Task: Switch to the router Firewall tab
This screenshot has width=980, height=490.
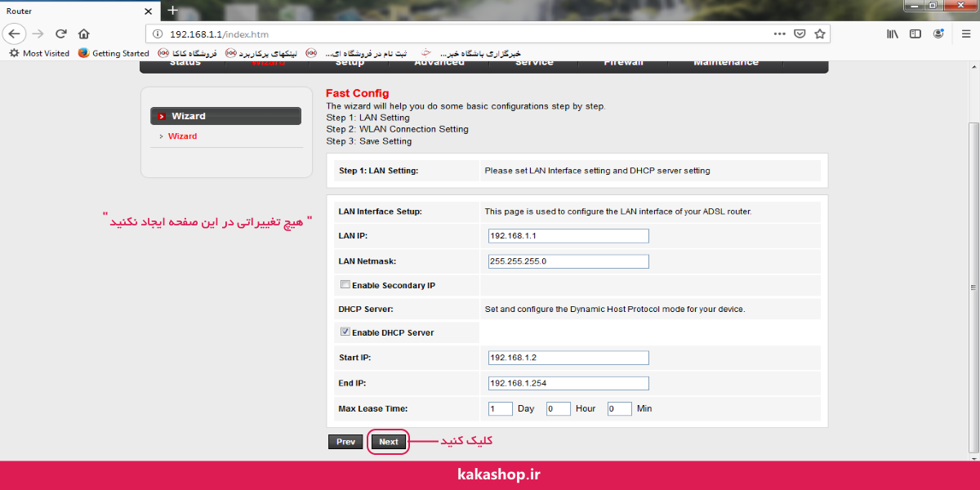Action: coord(623,63)
